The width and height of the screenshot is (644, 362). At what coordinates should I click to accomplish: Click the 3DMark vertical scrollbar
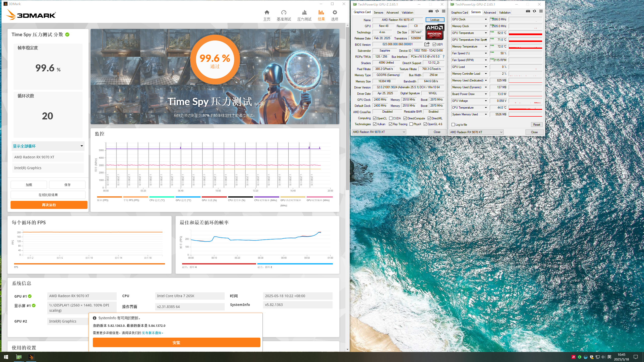(347, 108)
